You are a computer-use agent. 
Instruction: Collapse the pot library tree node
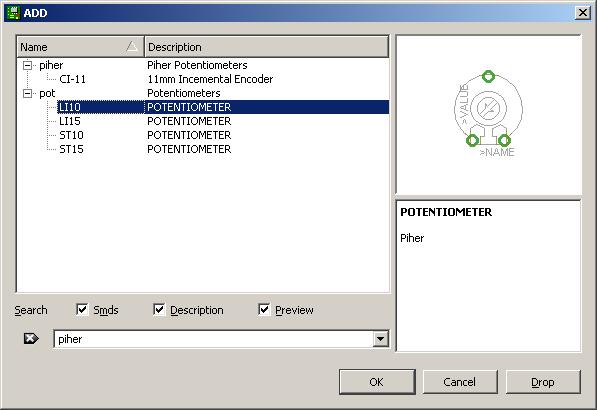pyautogui.click(x=27, y=93)
